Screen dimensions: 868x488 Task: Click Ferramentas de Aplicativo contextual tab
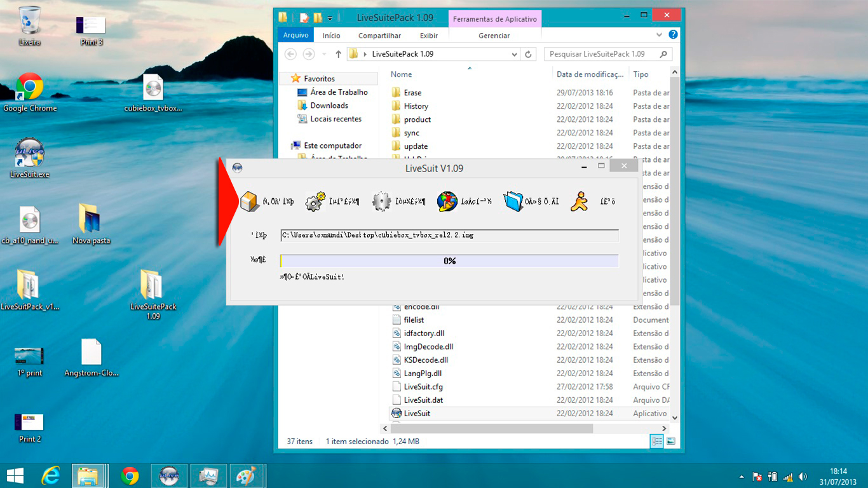point(495,19)
